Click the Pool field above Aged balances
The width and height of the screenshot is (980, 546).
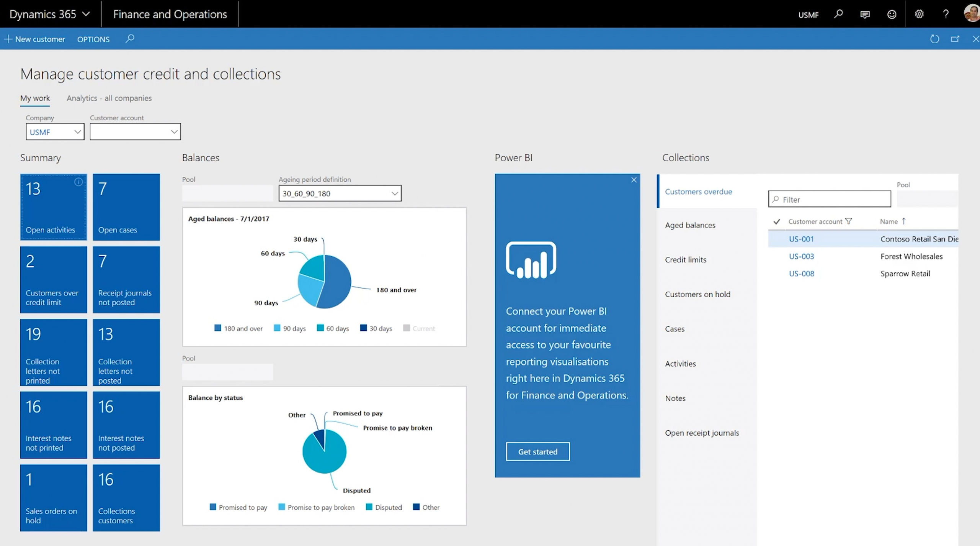(227, 193)
